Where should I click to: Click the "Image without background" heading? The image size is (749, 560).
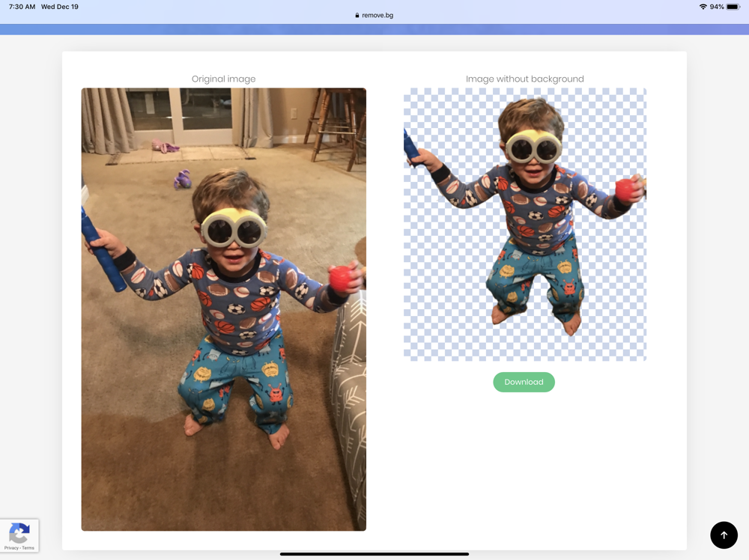[524, 79]
